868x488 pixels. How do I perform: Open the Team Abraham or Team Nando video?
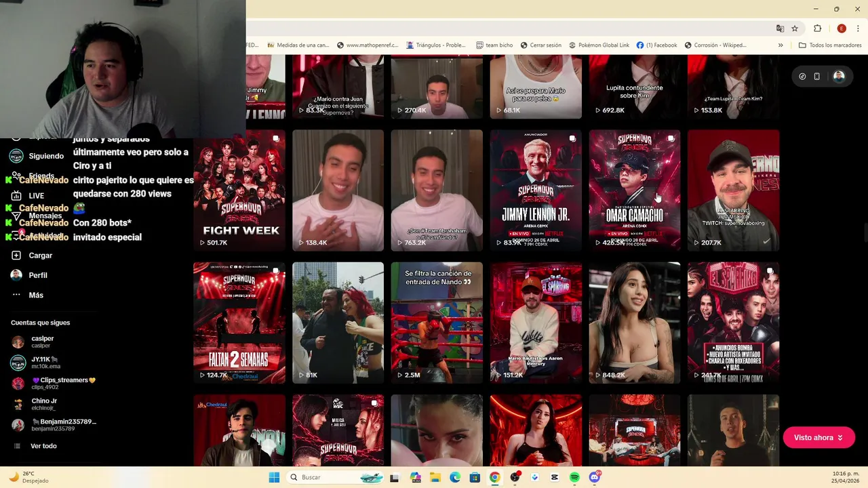pyautogui.click(x=437, y=190)
